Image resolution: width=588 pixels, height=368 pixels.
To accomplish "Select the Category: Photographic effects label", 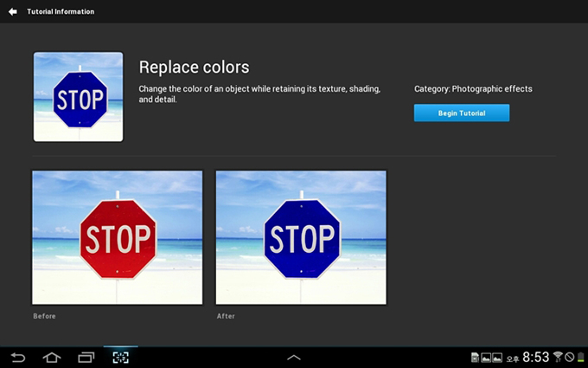I will tap(473, 89).
